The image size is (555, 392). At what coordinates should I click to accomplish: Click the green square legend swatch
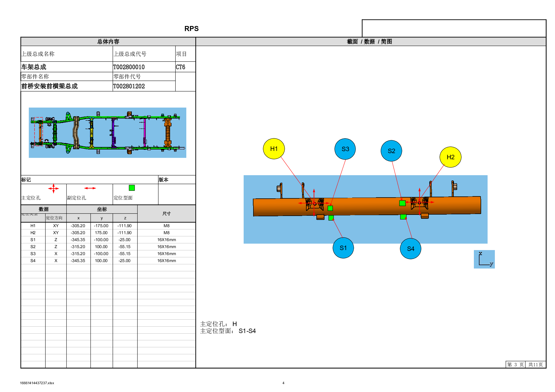(x=132, y=188)
